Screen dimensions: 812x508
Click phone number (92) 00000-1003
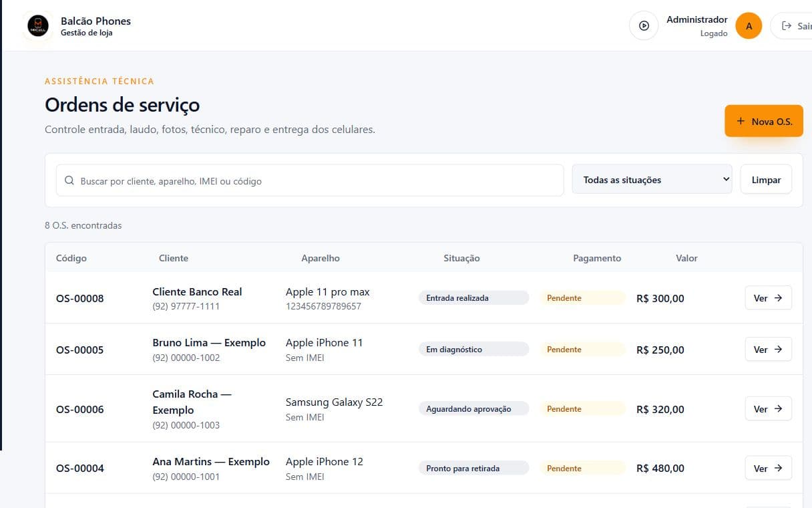[x=186, y=425]
